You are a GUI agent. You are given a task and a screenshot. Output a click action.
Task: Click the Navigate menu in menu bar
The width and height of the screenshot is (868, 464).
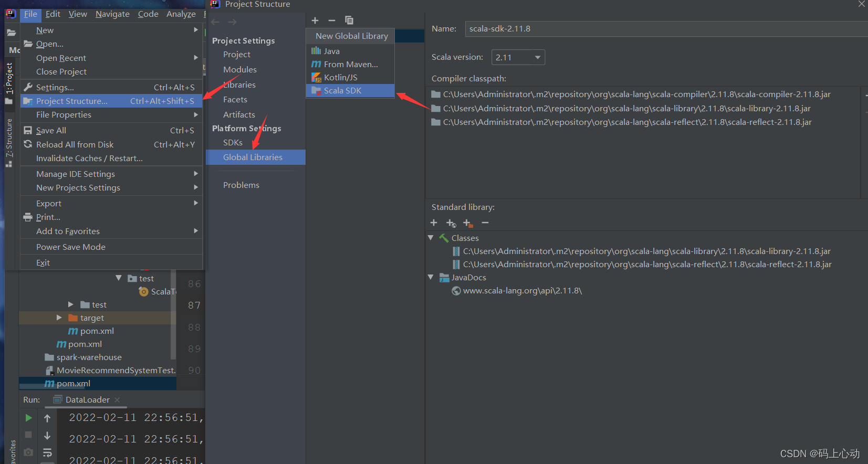coord(112,14)
